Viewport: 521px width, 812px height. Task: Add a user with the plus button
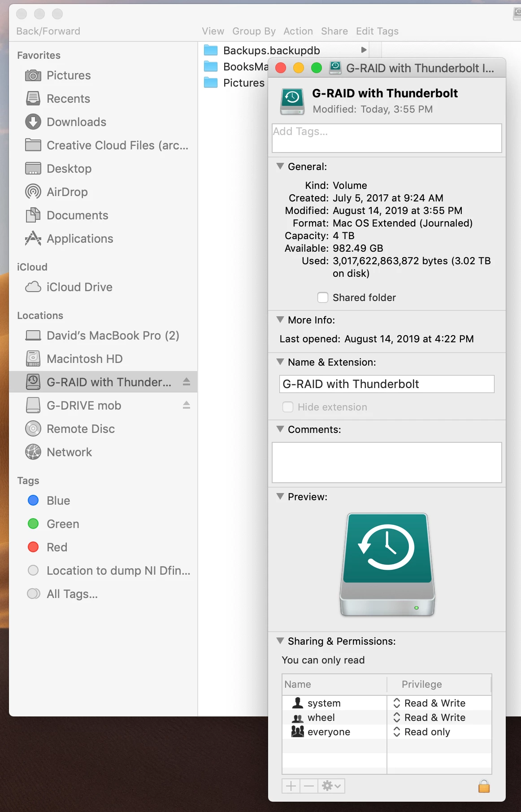click(291, 786)
